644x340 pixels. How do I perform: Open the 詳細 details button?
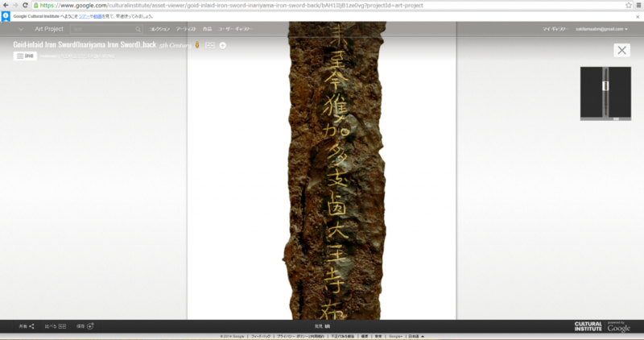25,56
